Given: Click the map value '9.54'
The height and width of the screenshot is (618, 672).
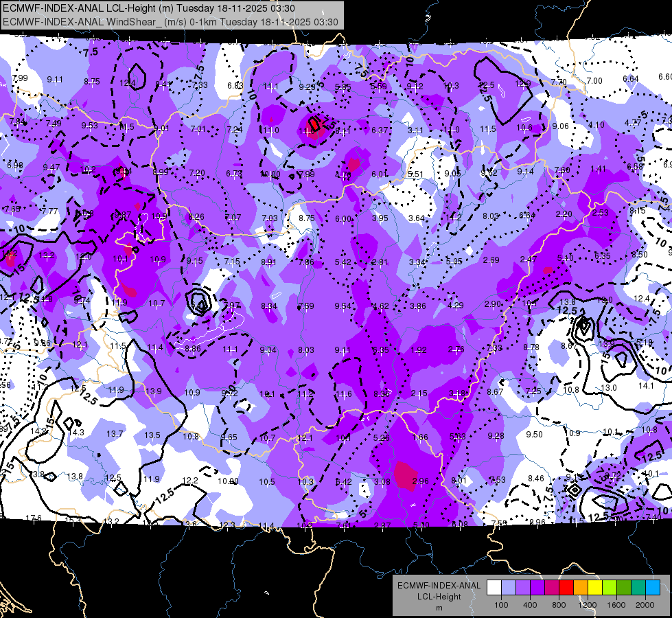Looking at the screenshot, I should (x=343, y=306).
